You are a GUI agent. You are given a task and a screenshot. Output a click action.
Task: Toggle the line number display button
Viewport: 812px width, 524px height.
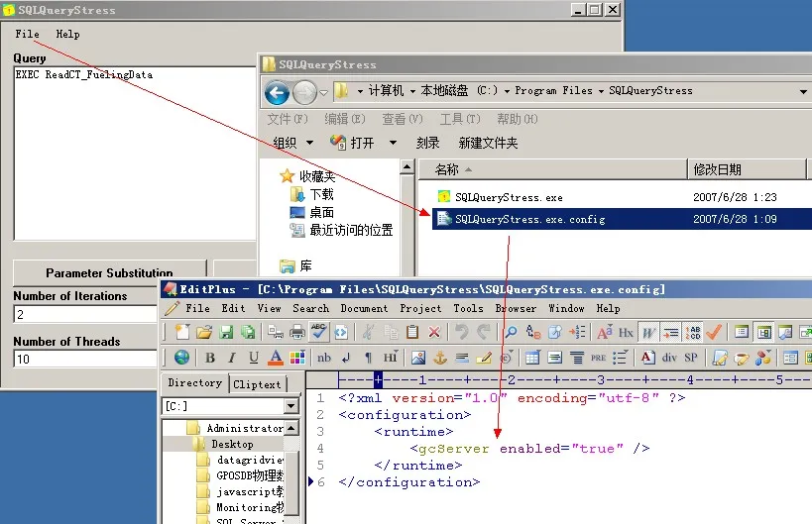coord(692,332)
